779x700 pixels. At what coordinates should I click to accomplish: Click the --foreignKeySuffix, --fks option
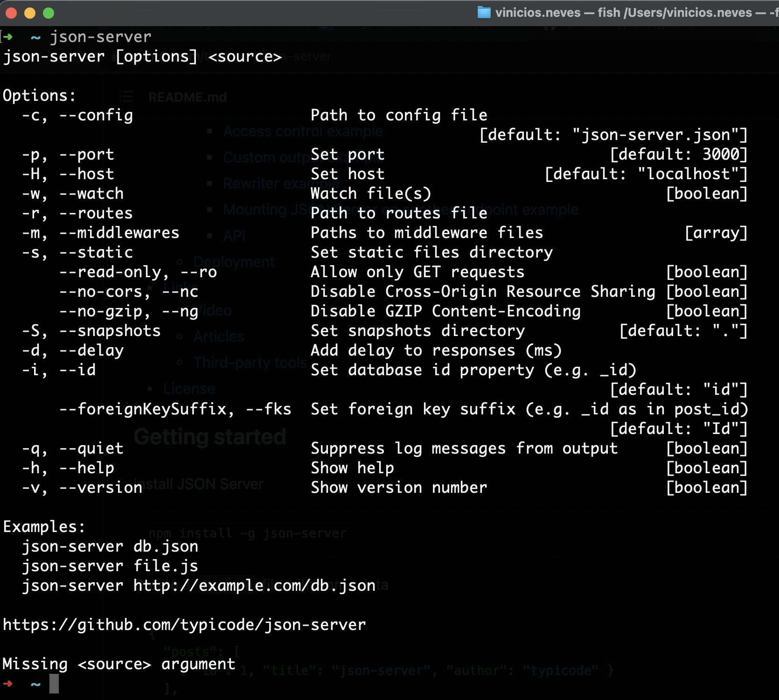(175, 409)
